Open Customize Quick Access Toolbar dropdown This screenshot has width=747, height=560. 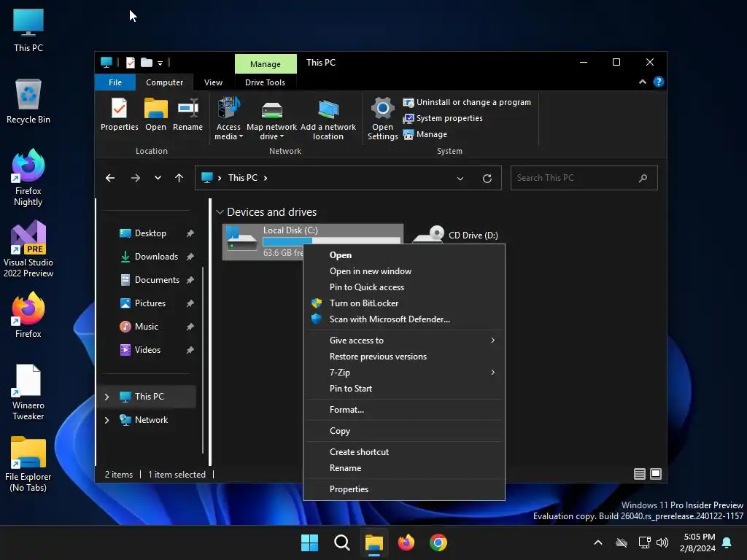(x=160, y=63)
